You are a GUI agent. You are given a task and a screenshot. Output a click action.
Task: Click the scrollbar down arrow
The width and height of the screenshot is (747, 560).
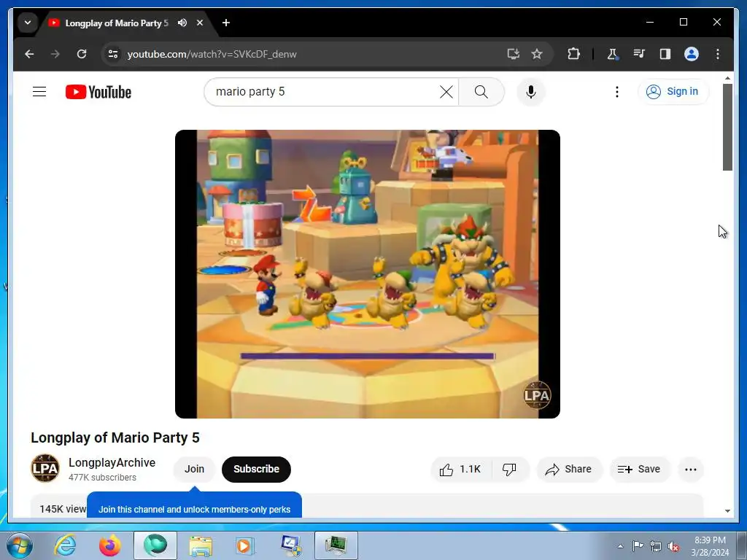pyautogui.click(x=727, y=511)
